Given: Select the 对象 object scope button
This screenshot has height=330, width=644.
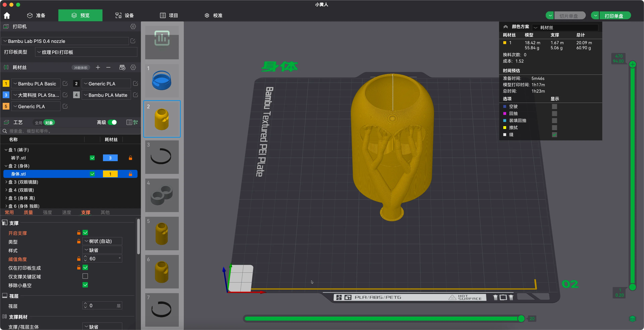Looking at the screenshot, I should (49, 123).
